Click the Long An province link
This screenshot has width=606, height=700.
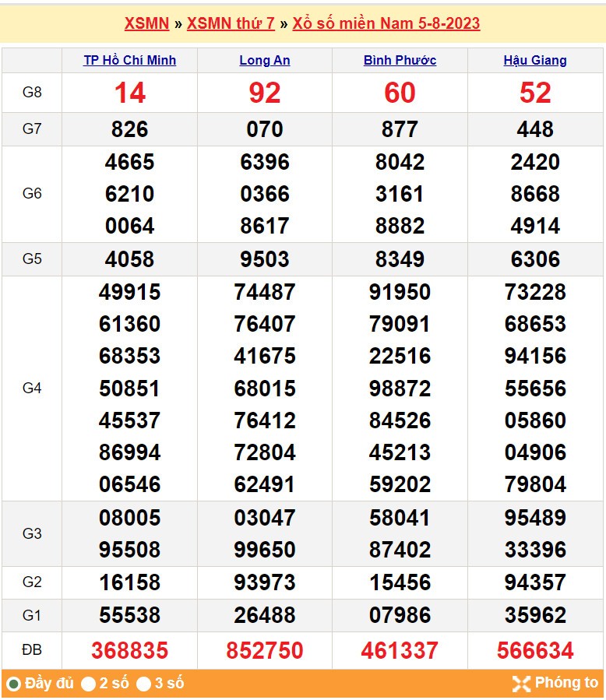[265, 60]
